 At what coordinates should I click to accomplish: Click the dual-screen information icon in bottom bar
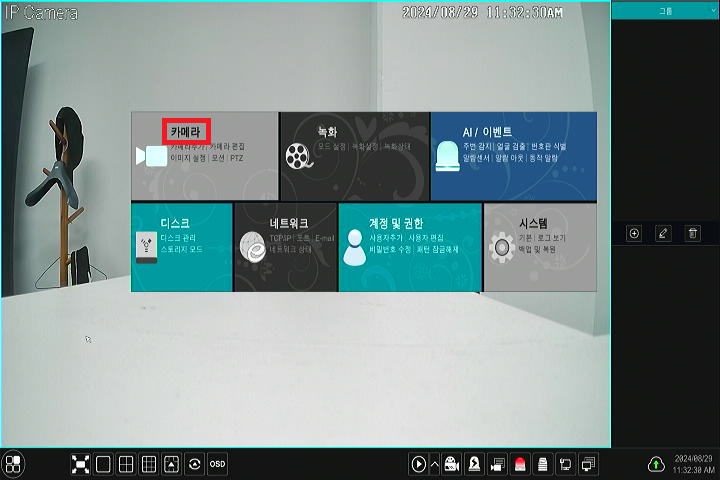point(588,464)
